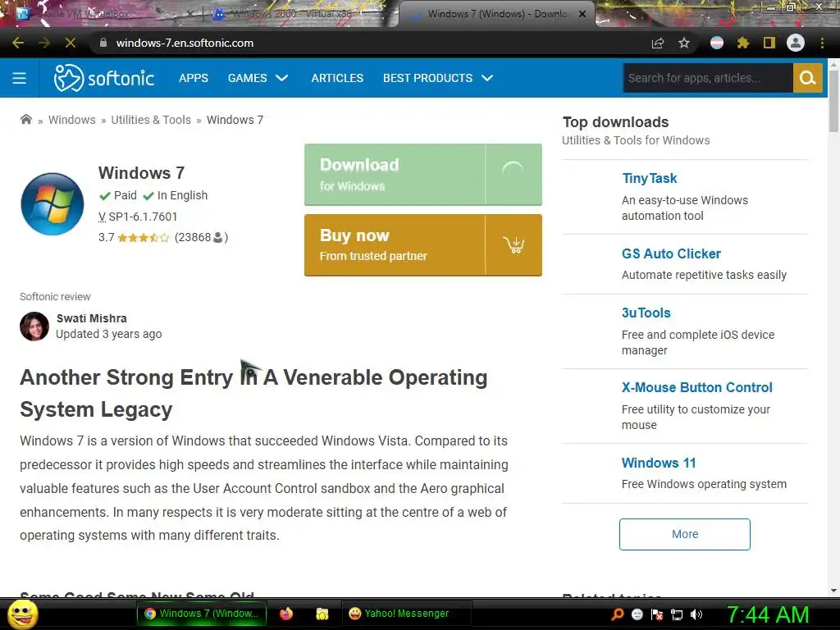This screenshot has height=630, width=840.
Task: Click the orange magnifier tray icon
Action: tap(617, 614)
